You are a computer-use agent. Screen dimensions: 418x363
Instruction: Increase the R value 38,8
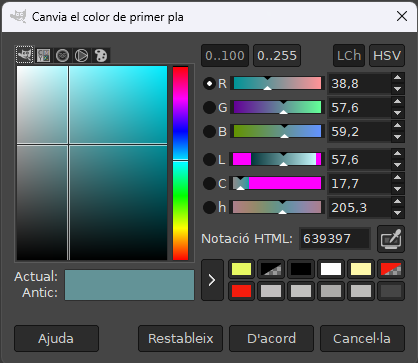pyautogui.click(x=397, y=78)
